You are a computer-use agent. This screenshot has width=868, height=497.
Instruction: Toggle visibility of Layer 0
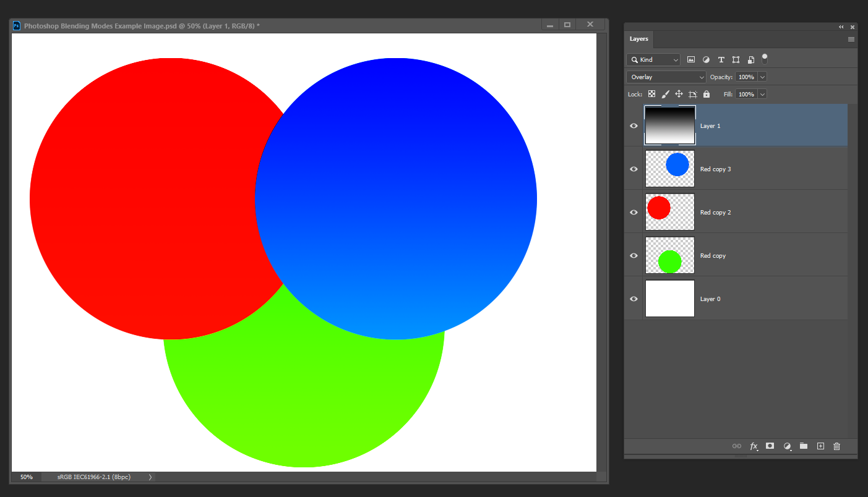[634, 299]
